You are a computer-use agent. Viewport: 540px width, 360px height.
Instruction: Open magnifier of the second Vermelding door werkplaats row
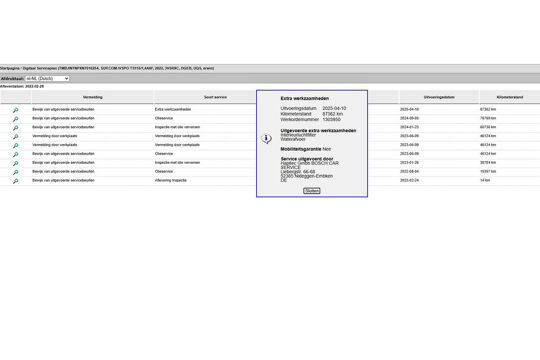(15, 145)
